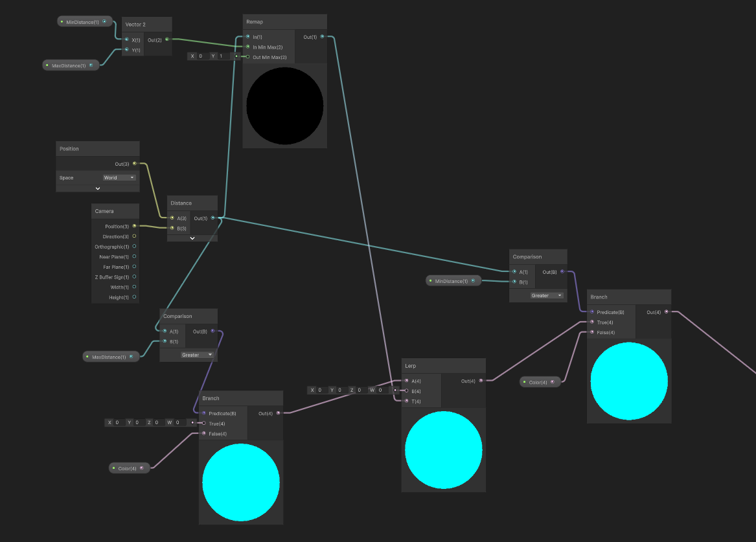Viewport: 756px width, 542px height.
Task: Click the Y value field on the Remap inline input
Action: 220,56
